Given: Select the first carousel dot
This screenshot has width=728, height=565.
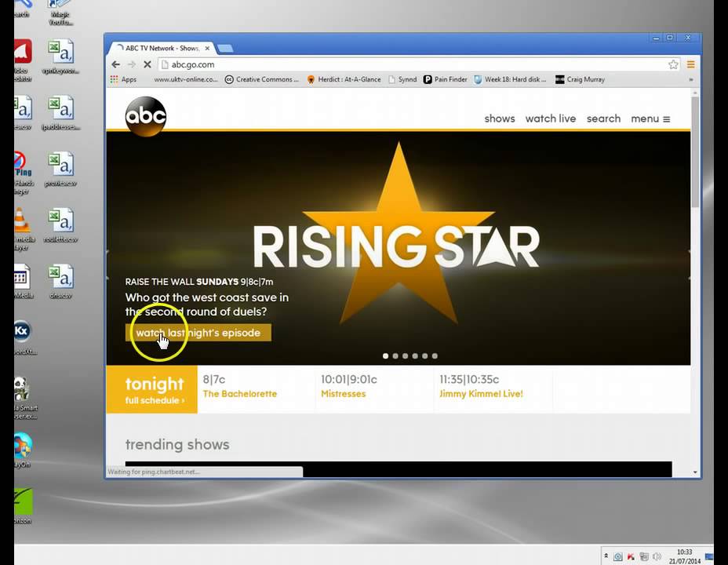Looking at the screenshot, I should (x=385, y=356).
